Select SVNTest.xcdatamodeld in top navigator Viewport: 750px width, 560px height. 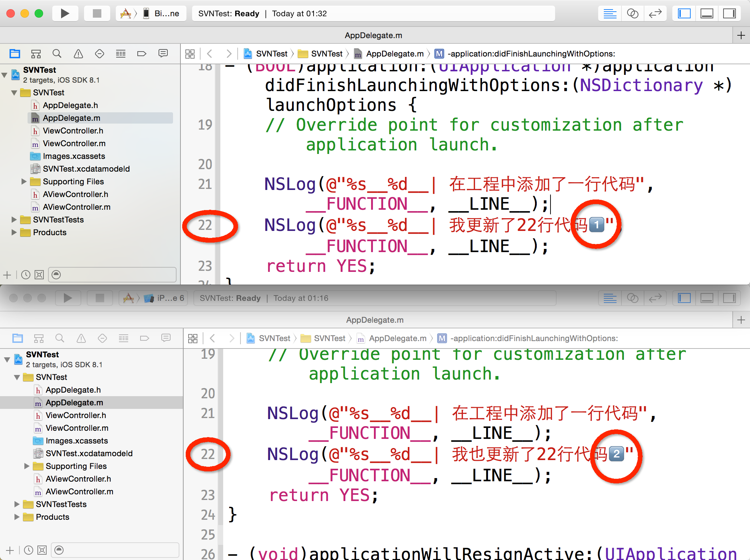86,169
